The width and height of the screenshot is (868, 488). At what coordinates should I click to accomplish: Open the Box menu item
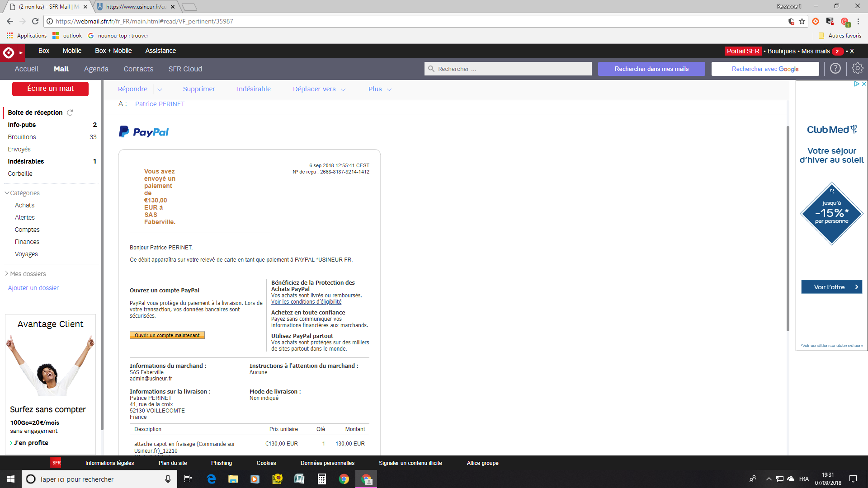(44, 51)
